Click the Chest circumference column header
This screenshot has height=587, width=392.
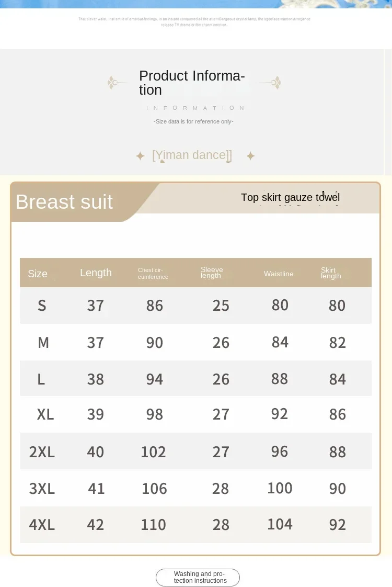click(x=153, y=273)
